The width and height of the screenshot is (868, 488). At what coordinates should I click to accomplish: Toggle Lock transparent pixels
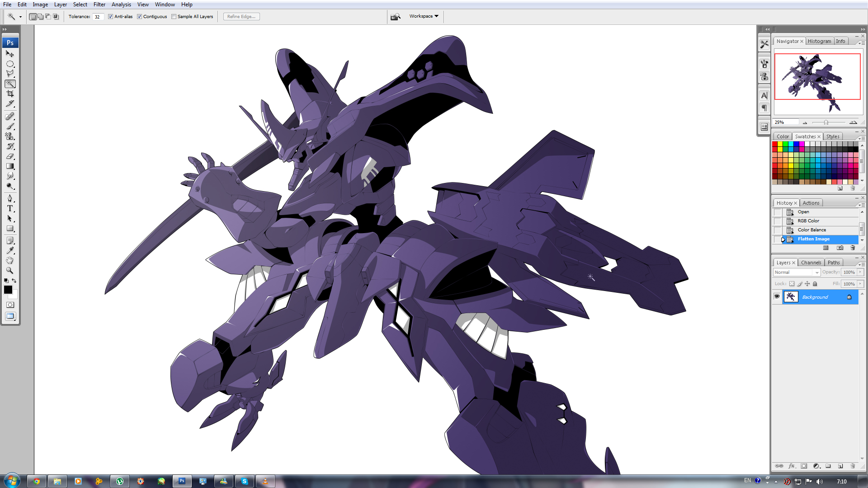coord(792,284)
